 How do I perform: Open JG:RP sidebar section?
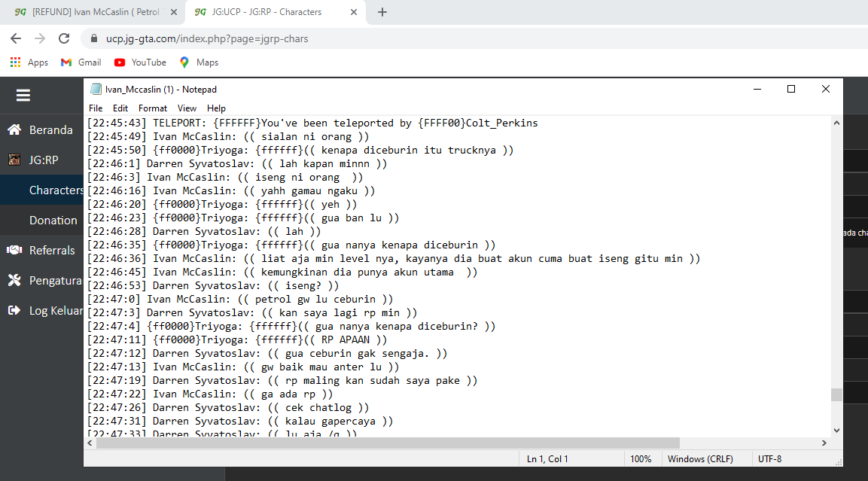[44, 160]
